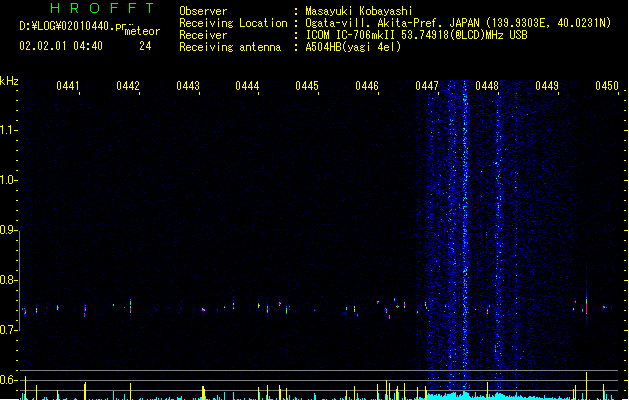629x400 pixels.
Task: Click the ICOM IC-706mkII receiver text
Action: point(416,35)
